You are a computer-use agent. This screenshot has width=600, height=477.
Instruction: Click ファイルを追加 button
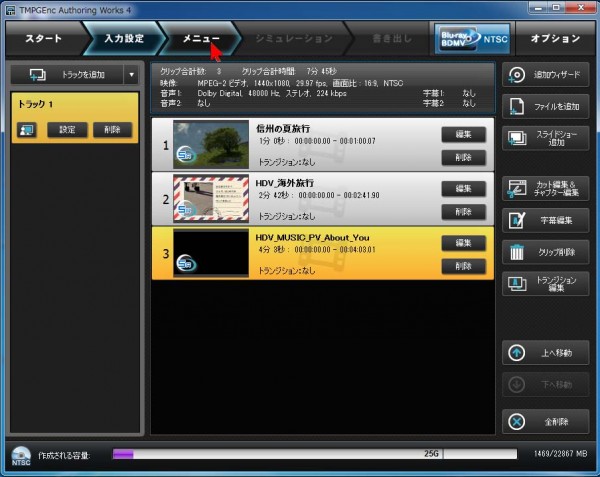click(545, 106)
